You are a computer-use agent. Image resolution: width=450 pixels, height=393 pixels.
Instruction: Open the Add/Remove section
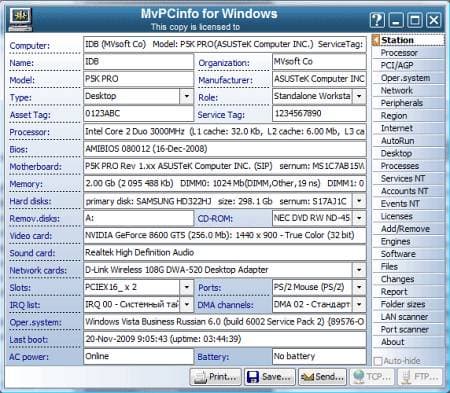point(409,229)
